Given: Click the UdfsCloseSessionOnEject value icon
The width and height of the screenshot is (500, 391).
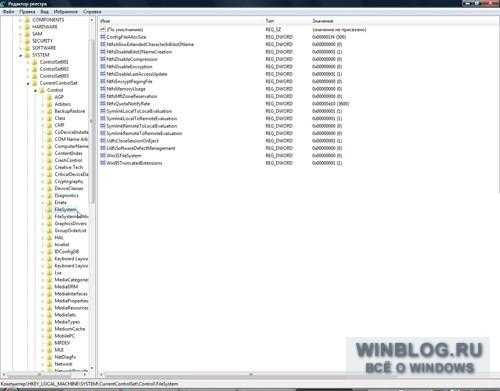Looking at the screenshot, I should pyautogui.click(x=103, y=141).
